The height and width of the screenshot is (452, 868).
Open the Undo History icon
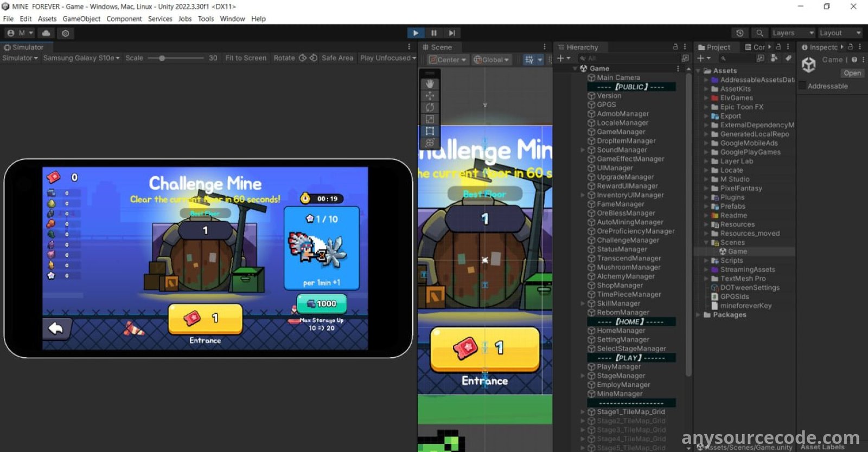pos(740,33)
